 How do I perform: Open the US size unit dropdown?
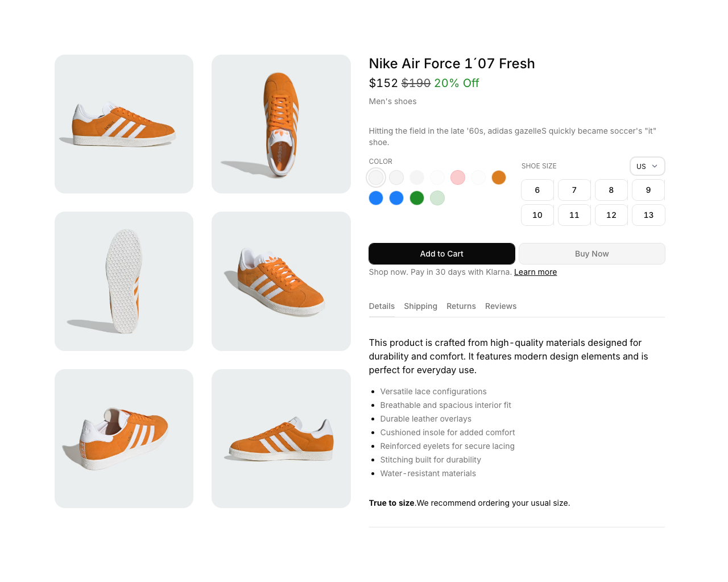point(647,166)
